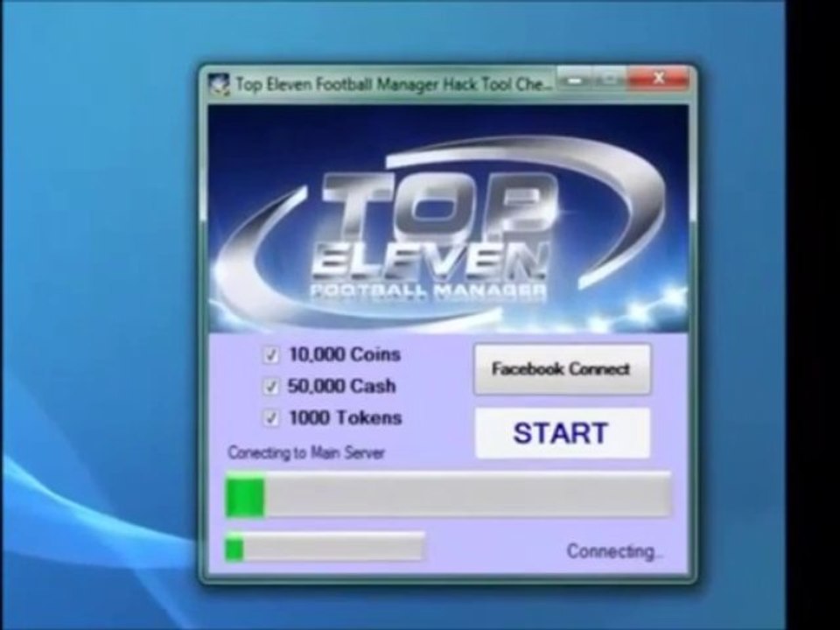Click the '50,000 Cash' label
The height and width of the screenshot is (630, 840).
tap(342, 386)
